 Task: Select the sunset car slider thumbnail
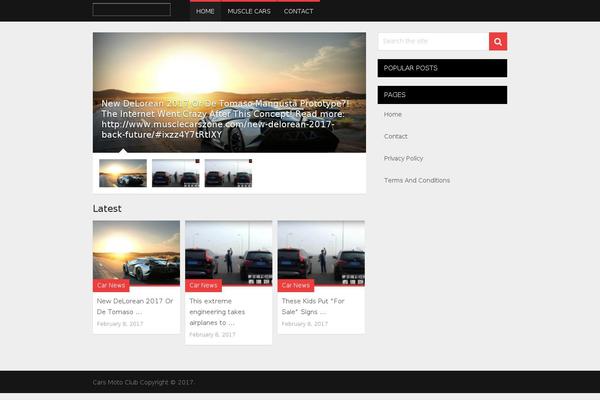coord(123,173)
